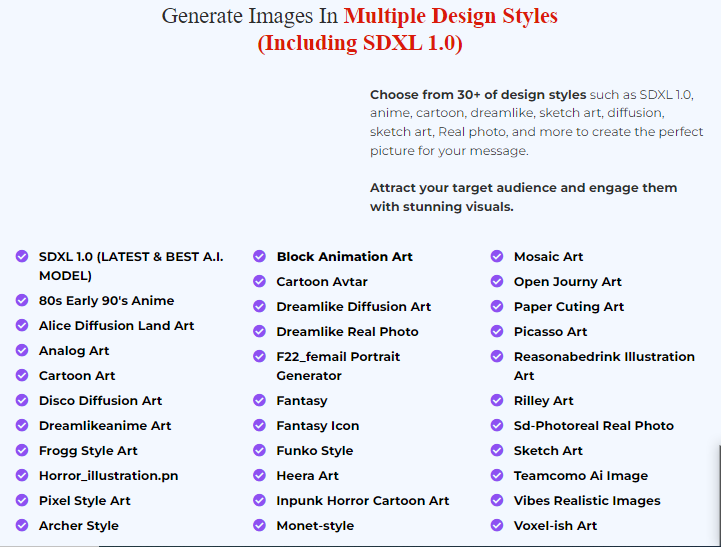721x547 pixels.
Task: Click the Frogg Style Art list item
Action: pos(88,451)
